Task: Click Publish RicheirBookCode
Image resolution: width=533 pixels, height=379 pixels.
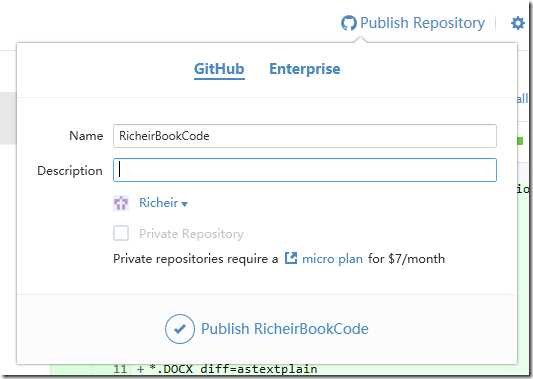Action: point(285,329)
